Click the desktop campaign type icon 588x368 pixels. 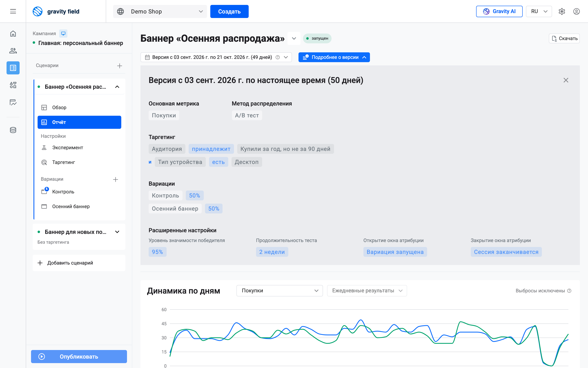pyautogui.click(x=63, y=33)
